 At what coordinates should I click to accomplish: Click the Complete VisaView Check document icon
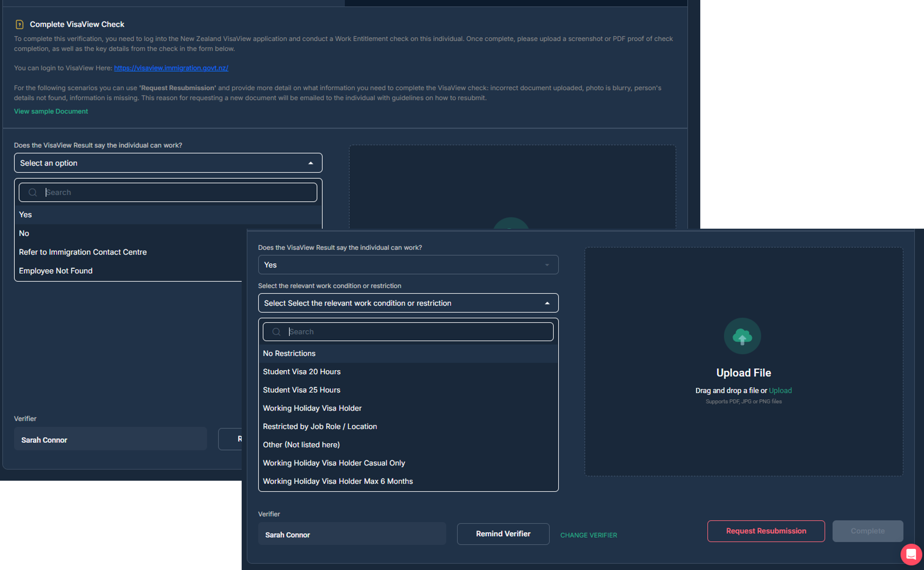(x=19, y=24)
